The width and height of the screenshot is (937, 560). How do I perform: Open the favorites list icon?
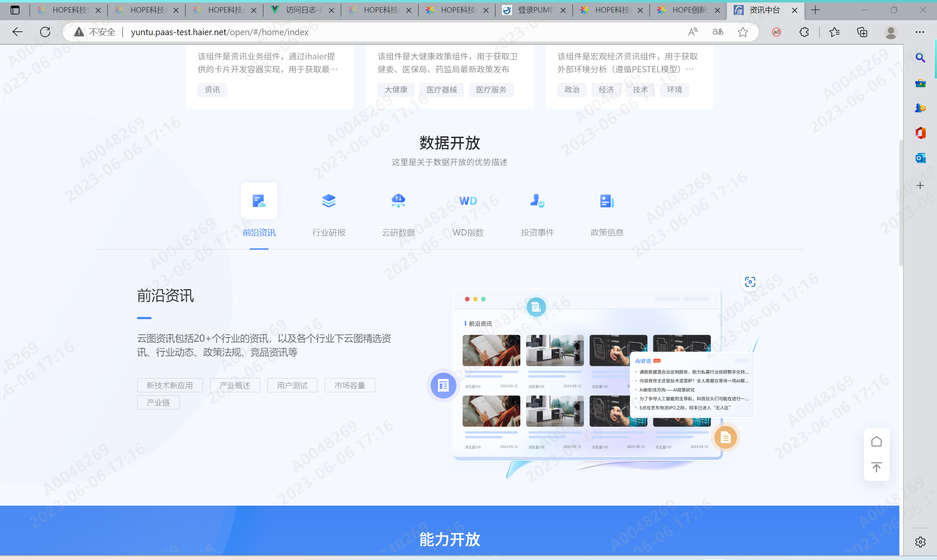click(835, 32)
